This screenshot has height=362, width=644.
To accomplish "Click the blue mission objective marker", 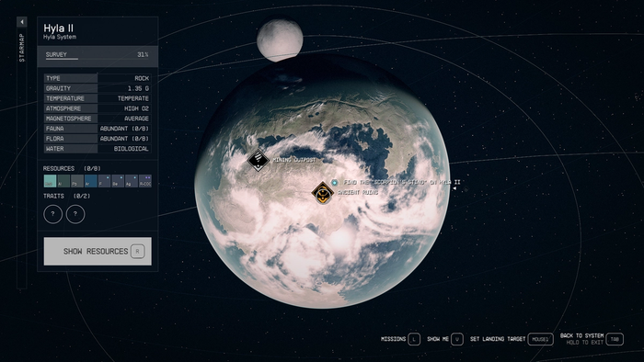I will pyautogui.click(x=335, y=183).
